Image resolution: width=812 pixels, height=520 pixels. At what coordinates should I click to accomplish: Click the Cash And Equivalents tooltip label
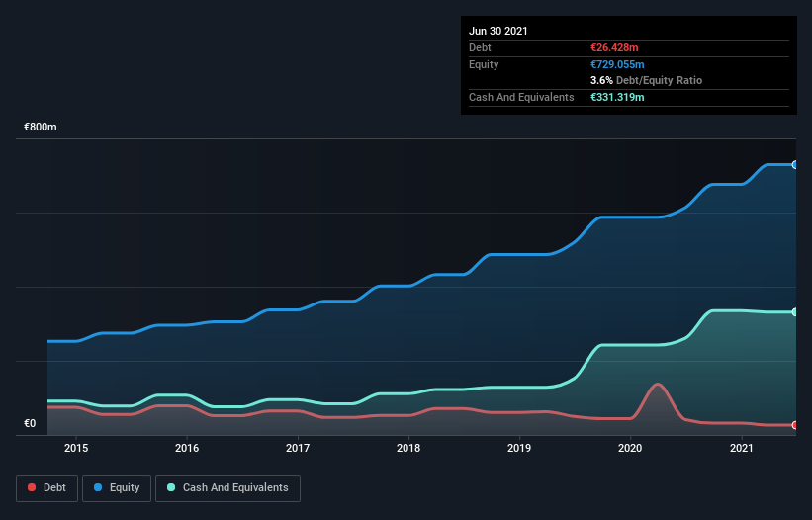click(x=521, y=97)
